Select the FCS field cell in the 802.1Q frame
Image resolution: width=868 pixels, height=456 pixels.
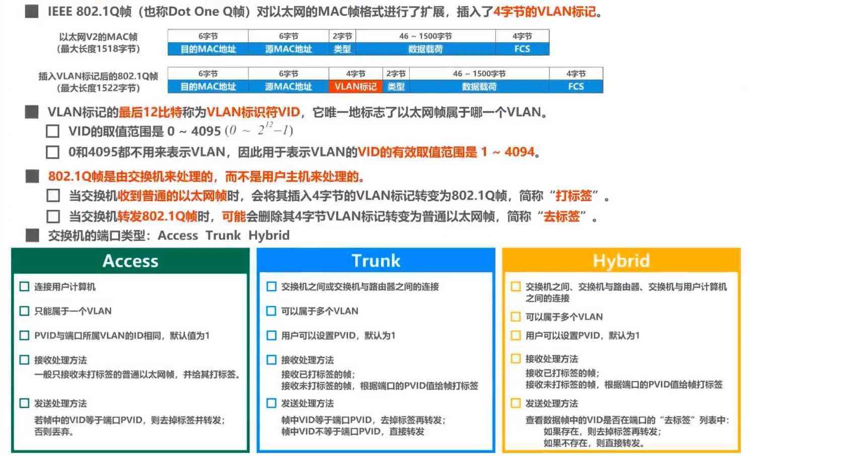pos(576,87)
